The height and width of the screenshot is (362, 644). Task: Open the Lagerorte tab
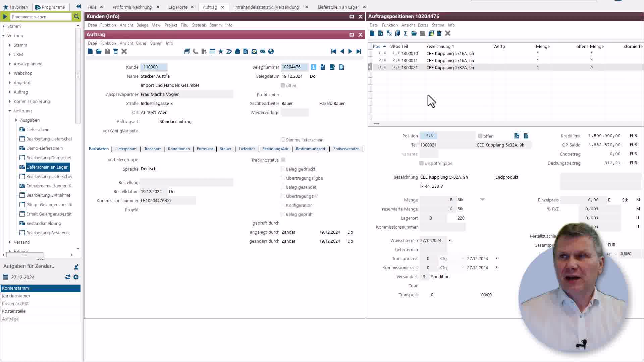click(178, 7)
